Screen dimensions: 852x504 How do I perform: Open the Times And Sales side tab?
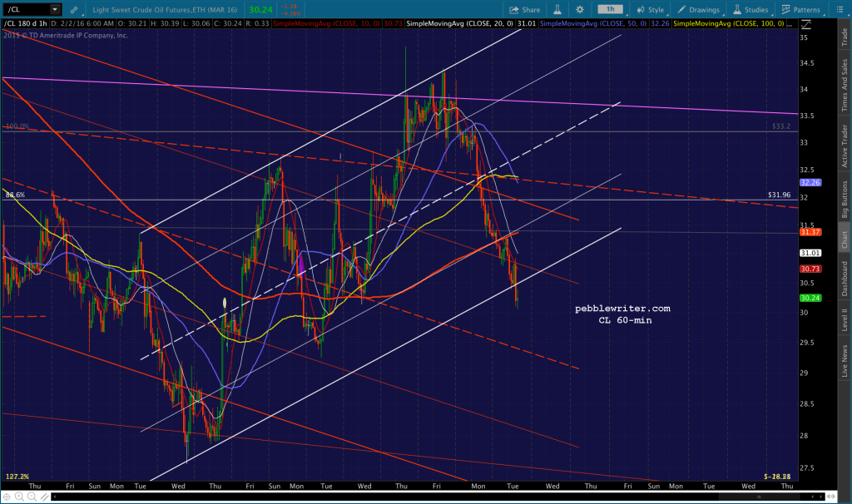[845, 85]
